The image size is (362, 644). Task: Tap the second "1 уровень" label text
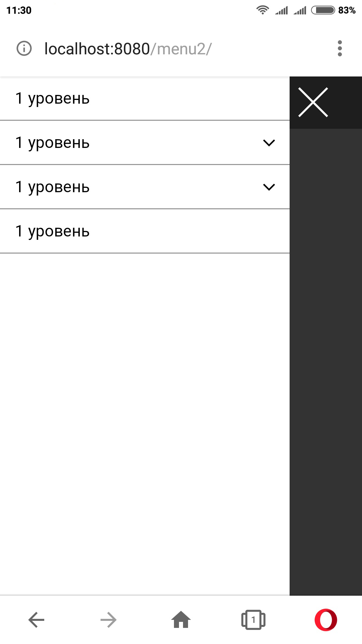click(x=53, y=143)
